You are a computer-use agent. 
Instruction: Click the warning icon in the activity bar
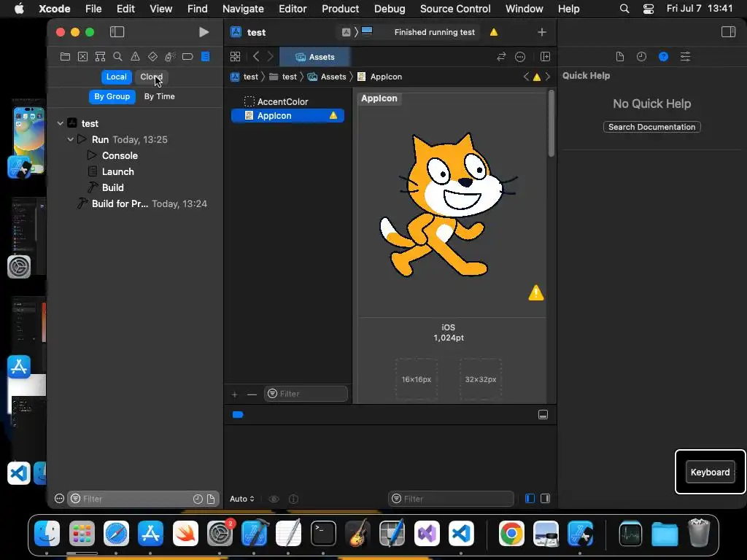coord(494,32)
